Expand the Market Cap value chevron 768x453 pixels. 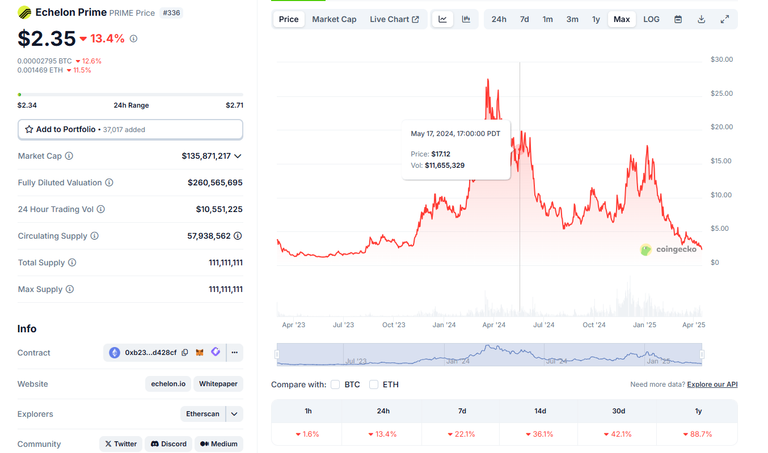pos(238,156)
